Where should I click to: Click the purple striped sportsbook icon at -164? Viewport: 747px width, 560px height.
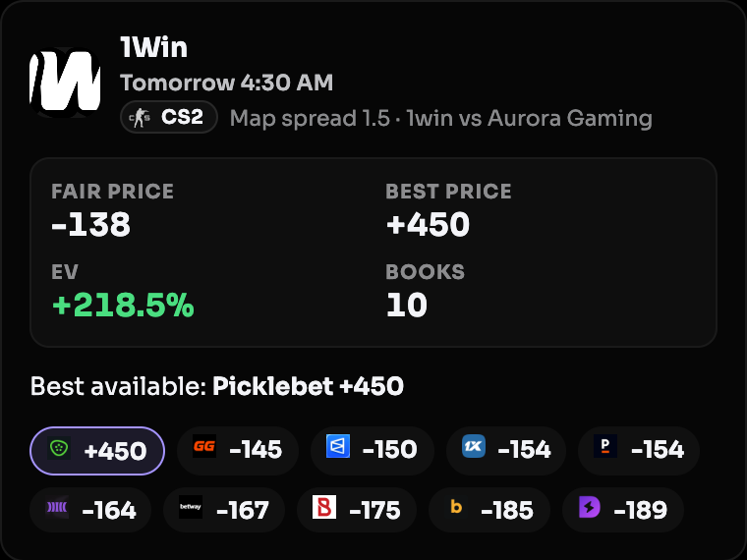point(57,507)
